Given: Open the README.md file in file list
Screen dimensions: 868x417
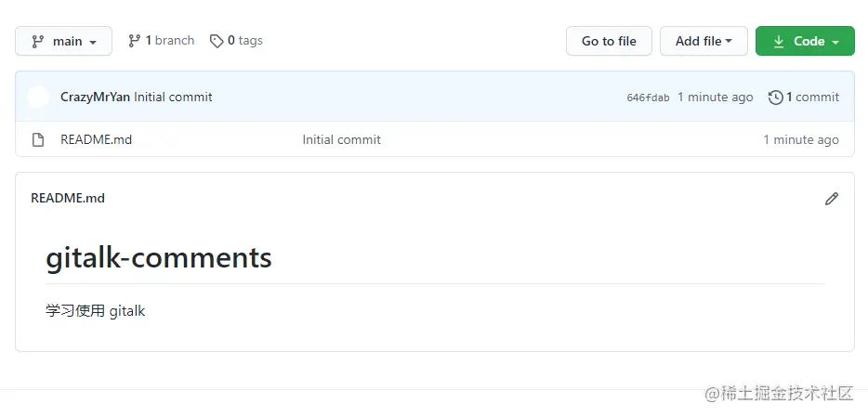Looking at the screenshot, I should (96, 140).
